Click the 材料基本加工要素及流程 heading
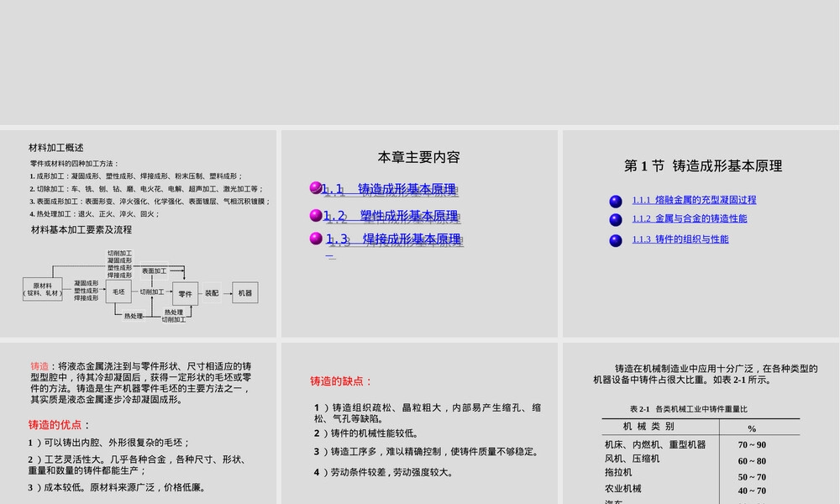840x504 pixels. click(81, 230)
